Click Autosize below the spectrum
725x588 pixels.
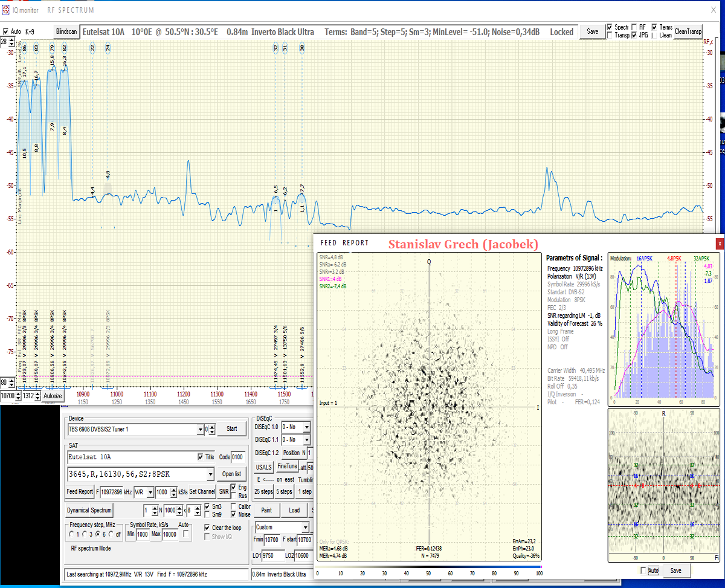point(53,396)
